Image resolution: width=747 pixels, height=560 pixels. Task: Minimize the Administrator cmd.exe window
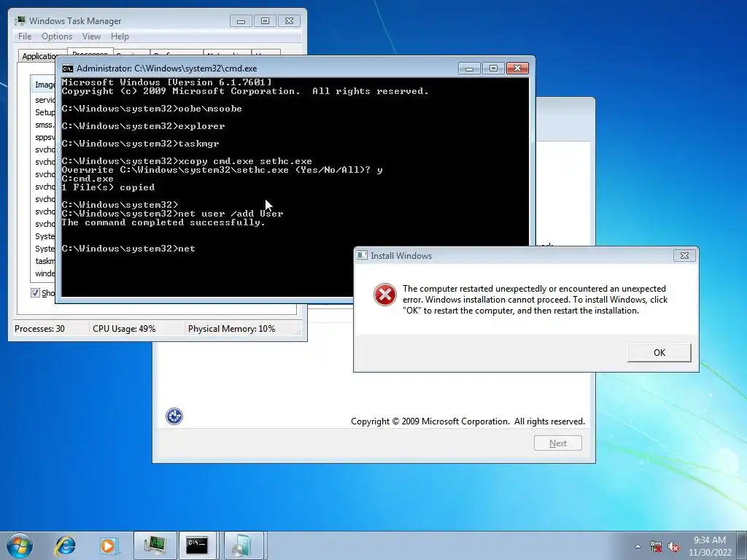tap(469, 69)
